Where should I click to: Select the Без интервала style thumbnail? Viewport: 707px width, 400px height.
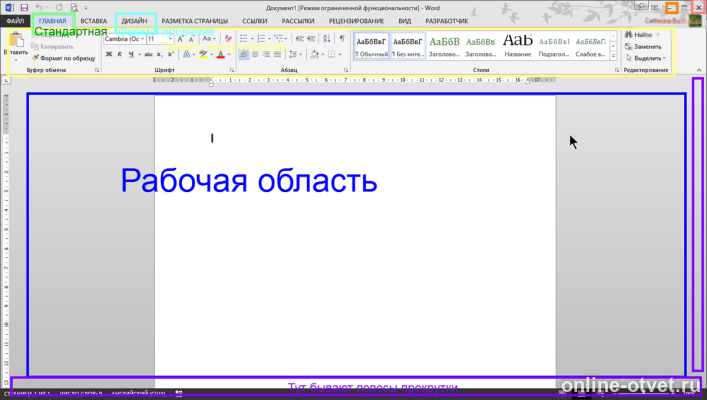tap(408, 46)
